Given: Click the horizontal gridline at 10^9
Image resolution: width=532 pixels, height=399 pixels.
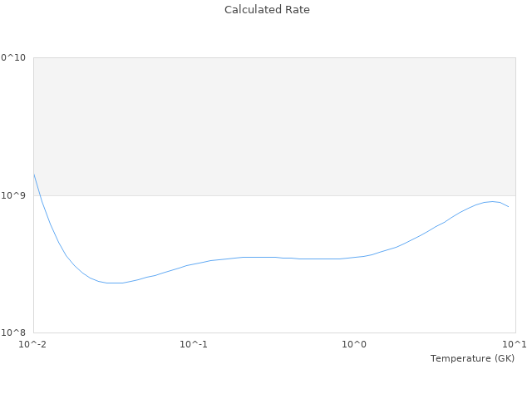Looking at the screenshot, I should pos(274,195).
